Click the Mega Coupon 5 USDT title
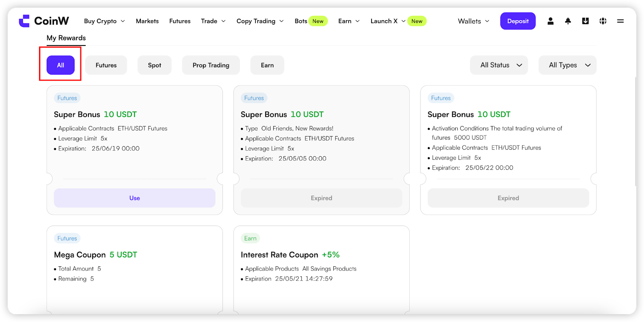Screen dimensions: 644x322 (95, 255)
